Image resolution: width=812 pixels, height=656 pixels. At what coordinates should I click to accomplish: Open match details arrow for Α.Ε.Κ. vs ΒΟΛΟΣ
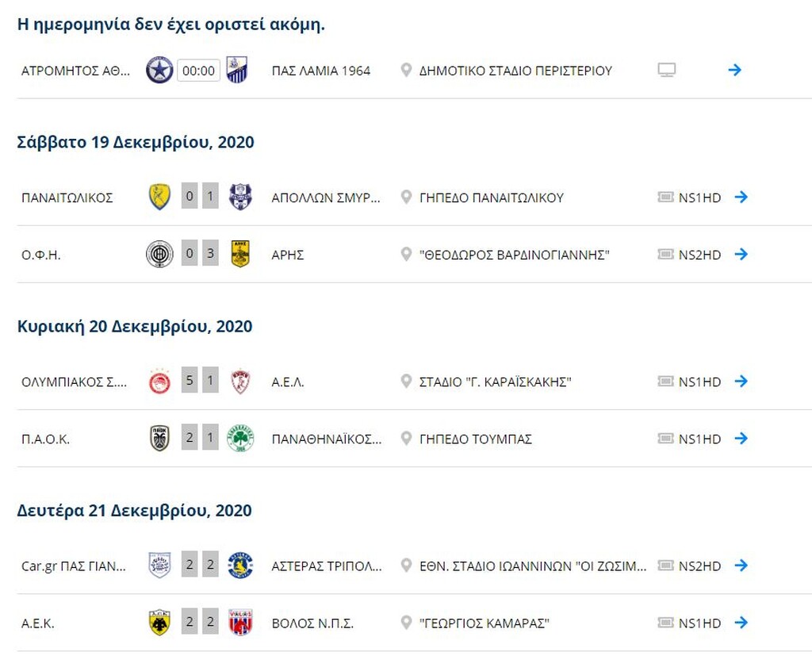pos(741,623)
